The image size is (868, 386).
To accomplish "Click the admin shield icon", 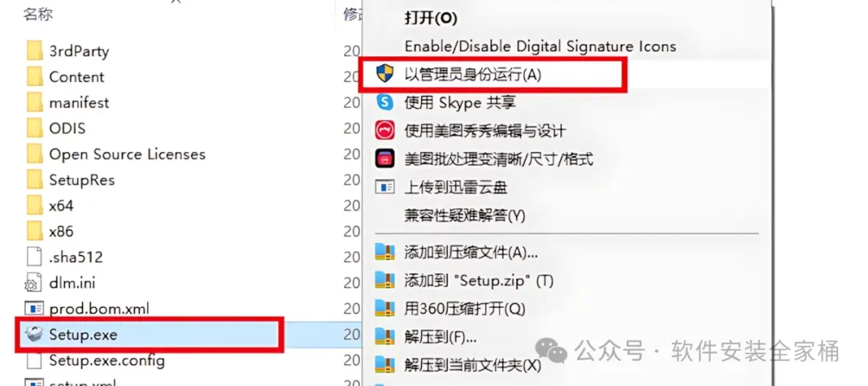I will point(385,74).
